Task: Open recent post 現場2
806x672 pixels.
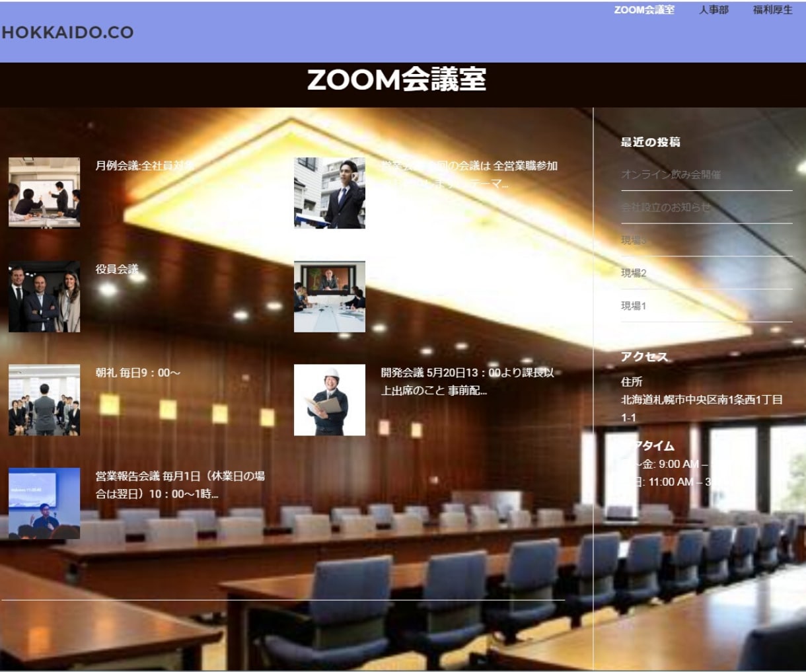Action: pos(634,273)
